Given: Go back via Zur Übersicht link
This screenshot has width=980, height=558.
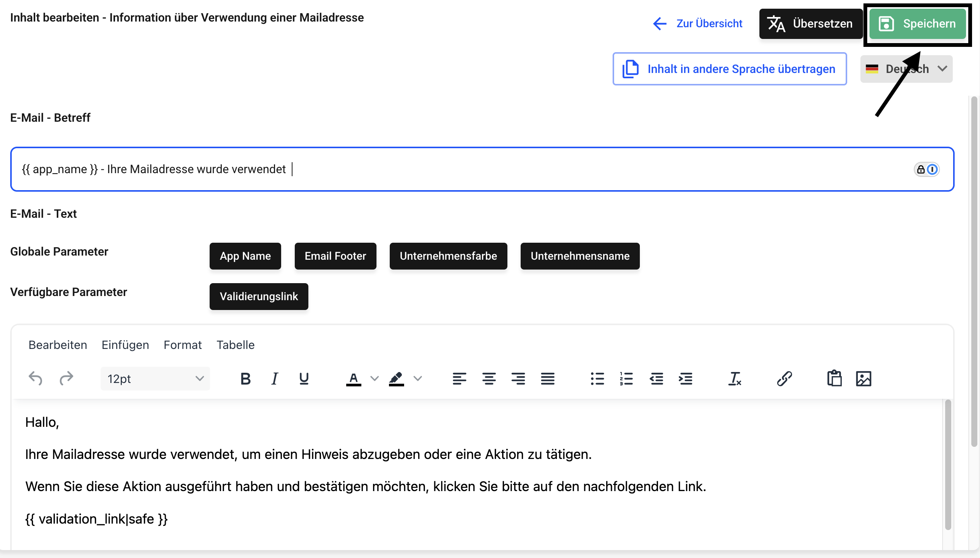Looking at the screenshot, I should (698, 24).
